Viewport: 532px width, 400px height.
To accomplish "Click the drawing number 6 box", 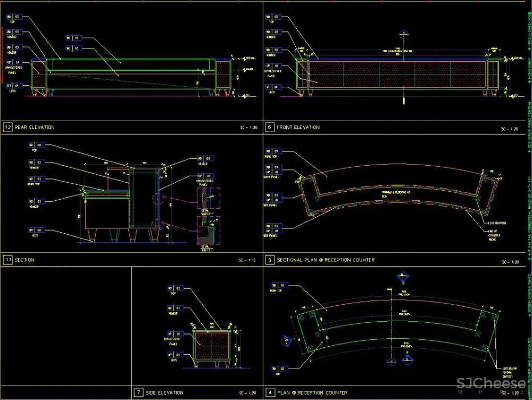I will tap(270, 127).
